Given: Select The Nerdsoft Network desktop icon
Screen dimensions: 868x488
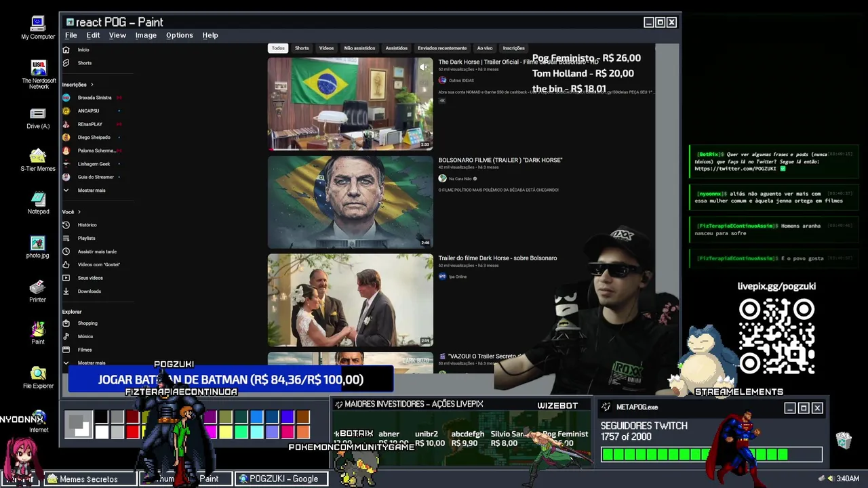Looking at the screenshot, I should pyautogui.click(x=39, y=75).
